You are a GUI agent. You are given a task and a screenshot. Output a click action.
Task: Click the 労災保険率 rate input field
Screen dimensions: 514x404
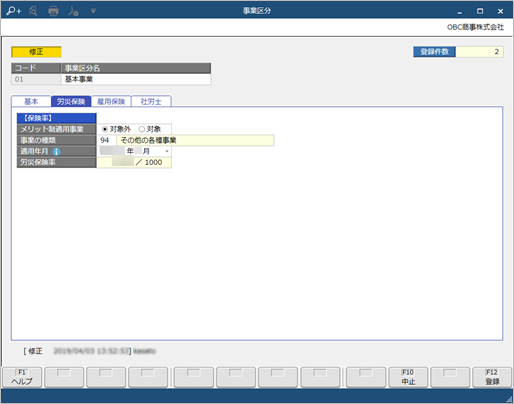click(115, 162)
